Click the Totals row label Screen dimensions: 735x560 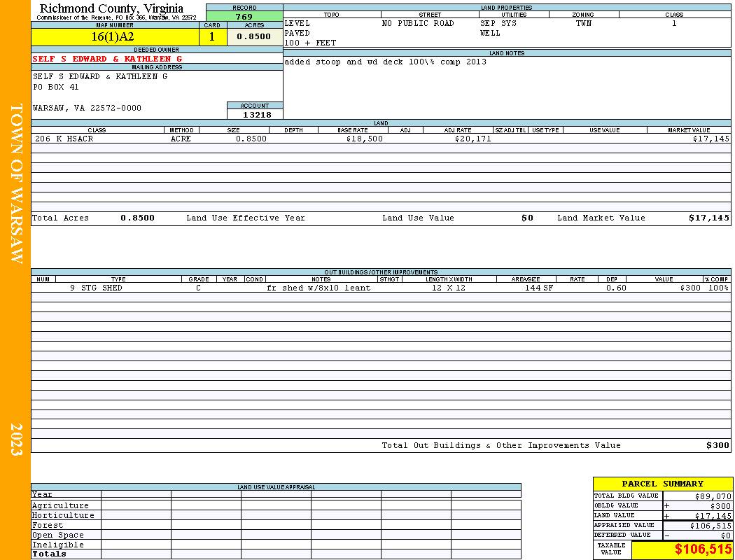tap(49, 554)
